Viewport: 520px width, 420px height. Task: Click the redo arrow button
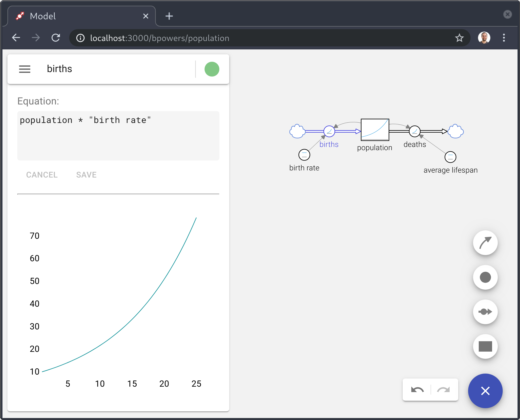click(x=443, y=390)
